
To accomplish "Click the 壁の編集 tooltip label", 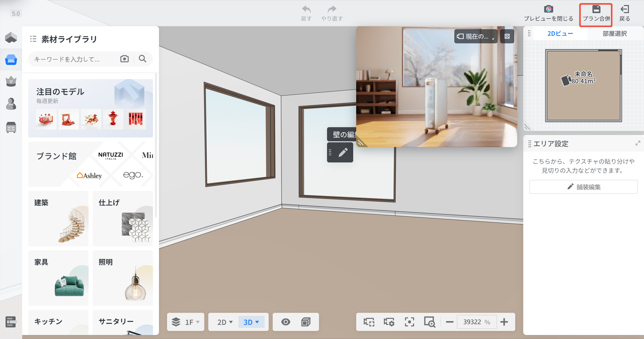I will point(342,134).
